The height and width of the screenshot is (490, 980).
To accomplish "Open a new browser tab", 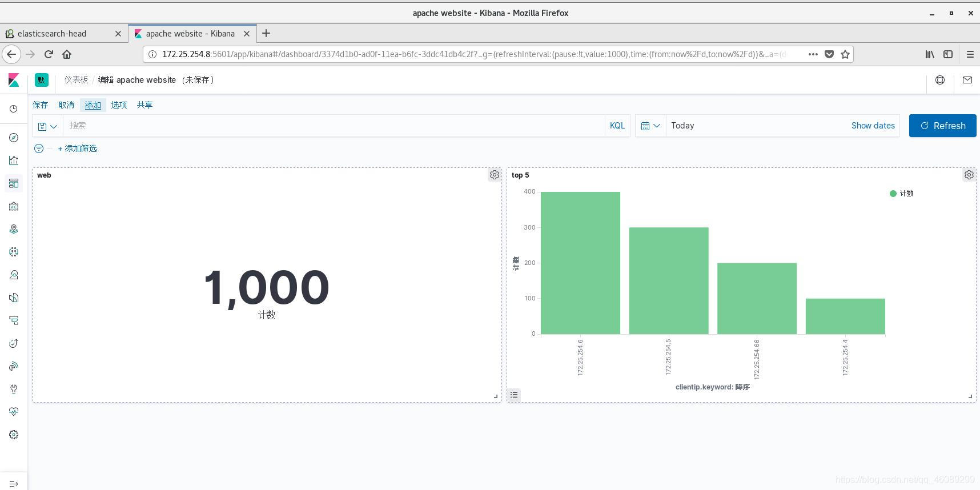I will (266, 34).
